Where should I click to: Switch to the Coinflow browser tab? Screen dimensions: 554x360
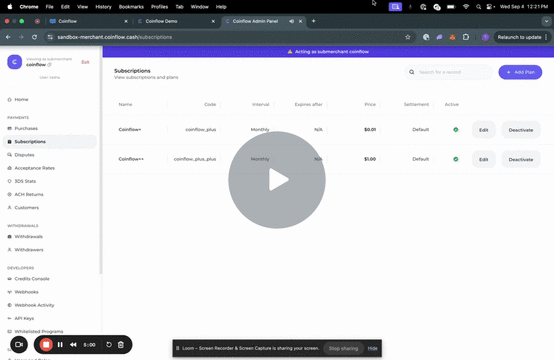[x=88, y=21]
